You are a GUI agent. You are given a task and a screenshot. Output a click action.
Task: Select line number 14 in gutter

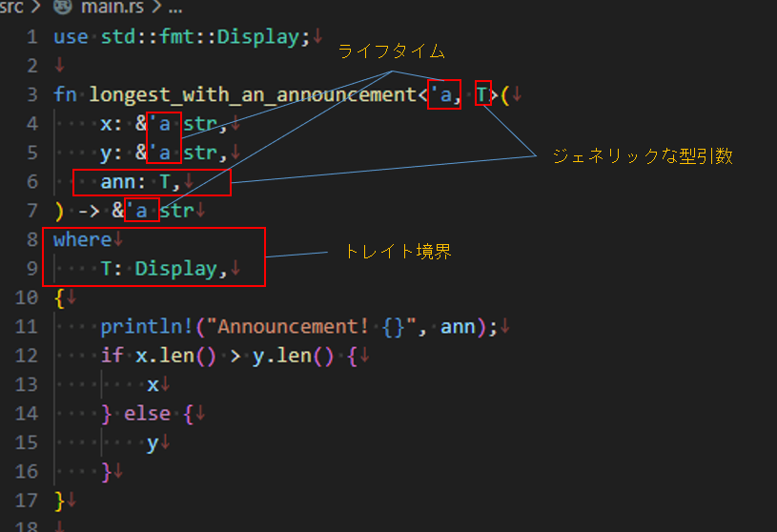click(x=27, y=414)
